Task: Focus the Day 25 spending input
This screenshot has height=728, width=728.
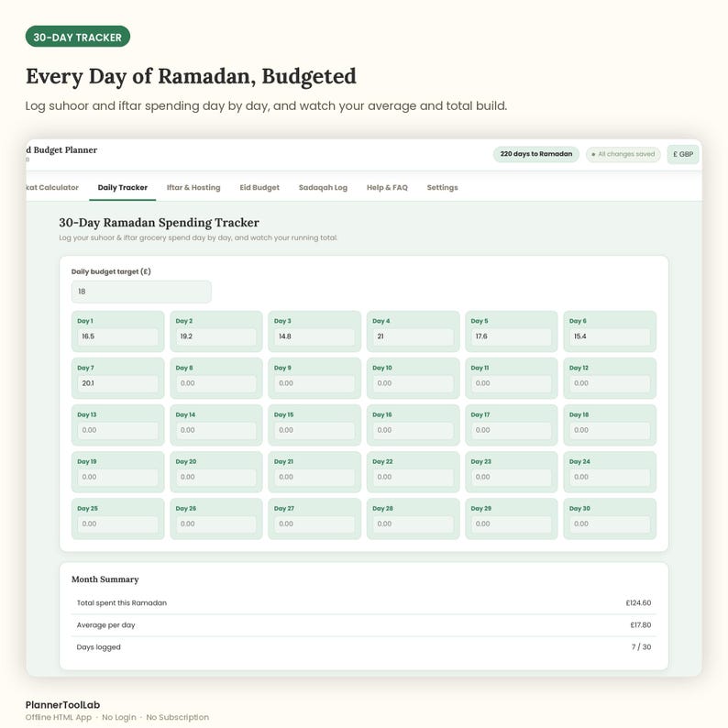Action: pos(118,524)
